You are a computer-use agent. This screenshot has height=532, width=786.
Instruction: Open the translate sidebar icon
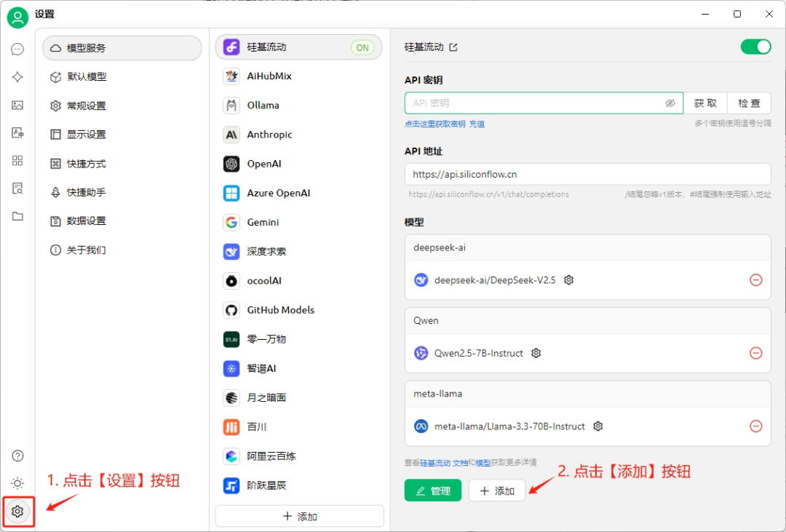point(17,132)
